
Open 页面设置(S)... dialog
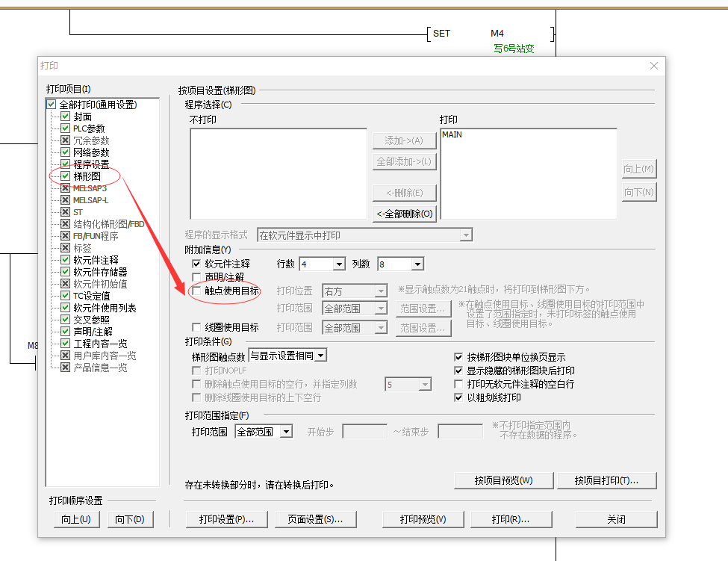click(x=309, y=519)
